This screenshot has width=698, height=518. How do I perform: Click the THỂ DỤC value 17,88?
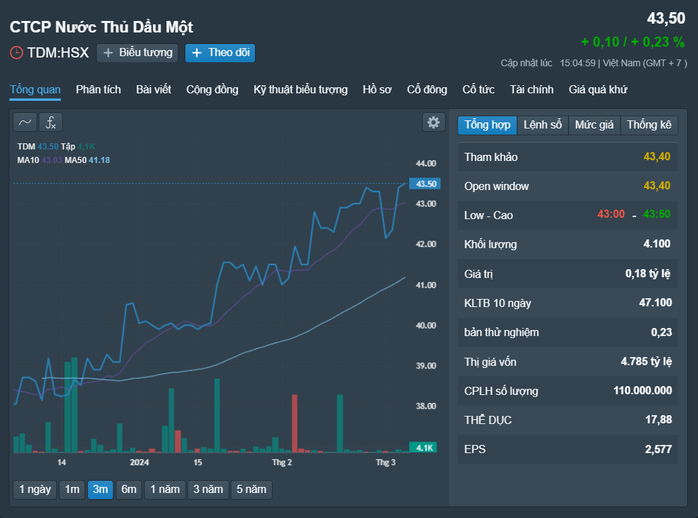point(658,420)
